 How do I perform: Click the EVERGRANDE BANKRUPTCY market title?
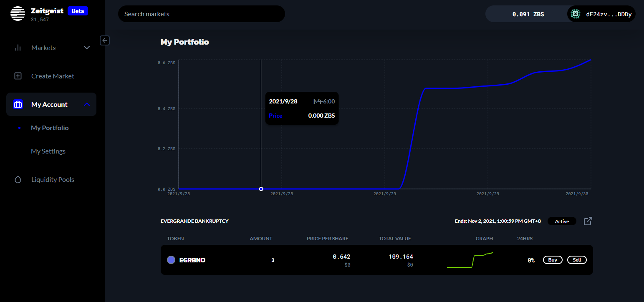click(194, 221)
